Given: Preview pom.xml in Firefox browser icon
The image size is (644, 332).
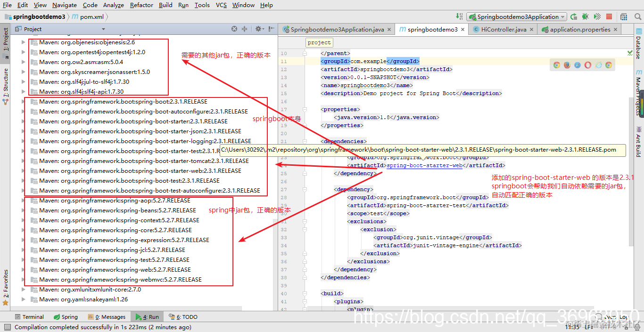Looking at the screenshot, I should tap(567, 65).
